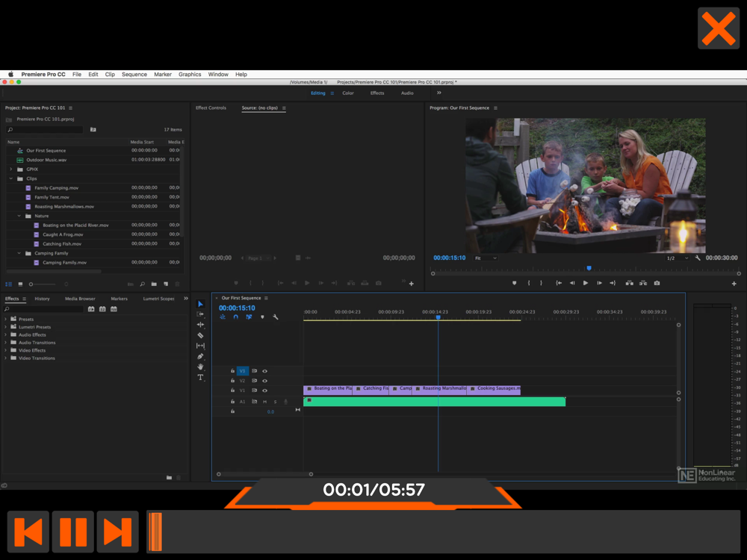Click the Project panel zoom slider
This screenshot has width=747, height=560.
click(x=41, y=284)
